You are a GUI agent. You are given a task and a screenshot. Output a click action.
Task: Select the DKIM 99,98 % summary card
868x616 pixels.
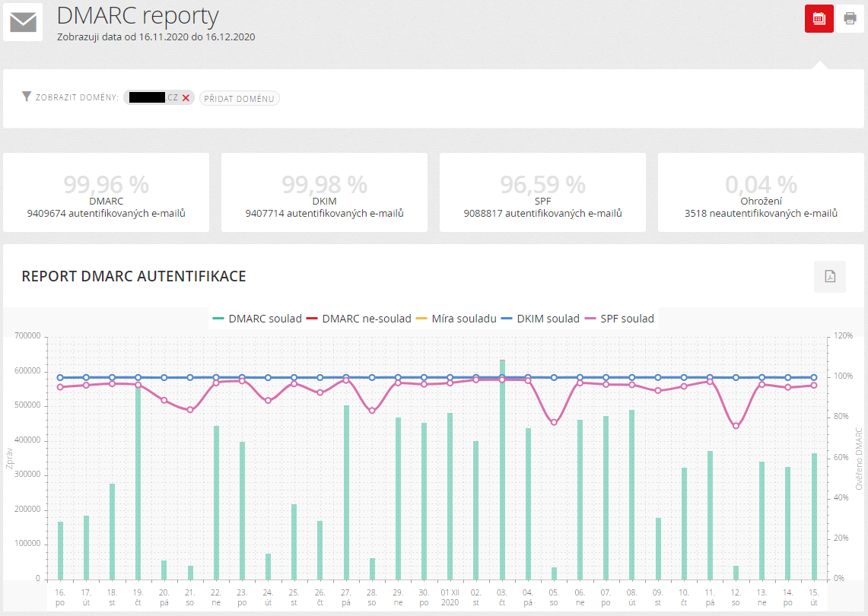pos(324,192)
